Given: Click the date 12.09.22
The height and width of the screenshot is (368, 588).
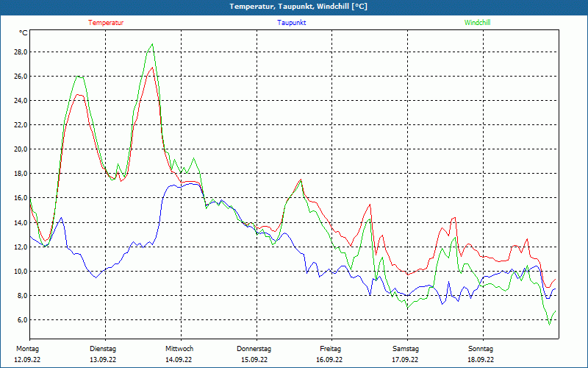Looking at the screenshot, I should (x=27, y=360).
